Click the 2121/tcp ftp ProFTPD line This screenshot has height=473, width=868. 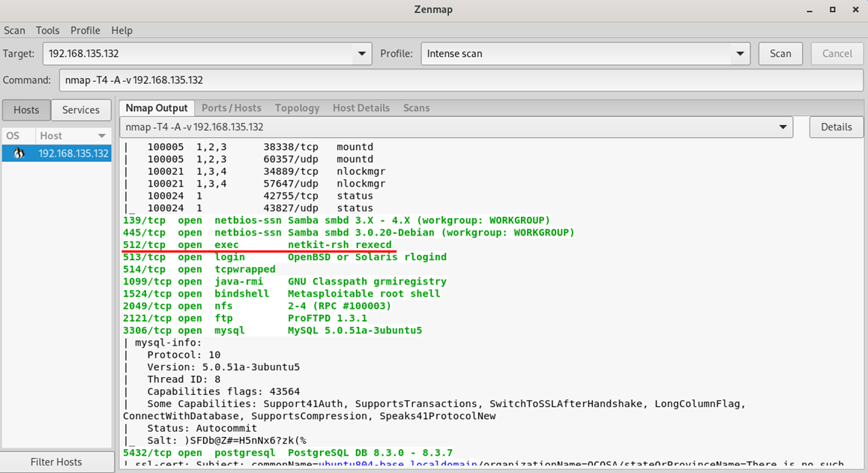(244, 318)
